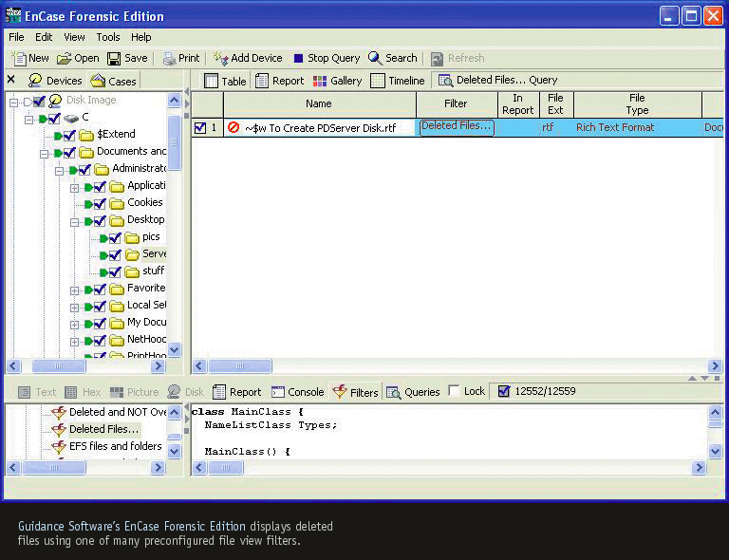
Task: Select Deleted Files filter in filters list
Action: point(103,429)
